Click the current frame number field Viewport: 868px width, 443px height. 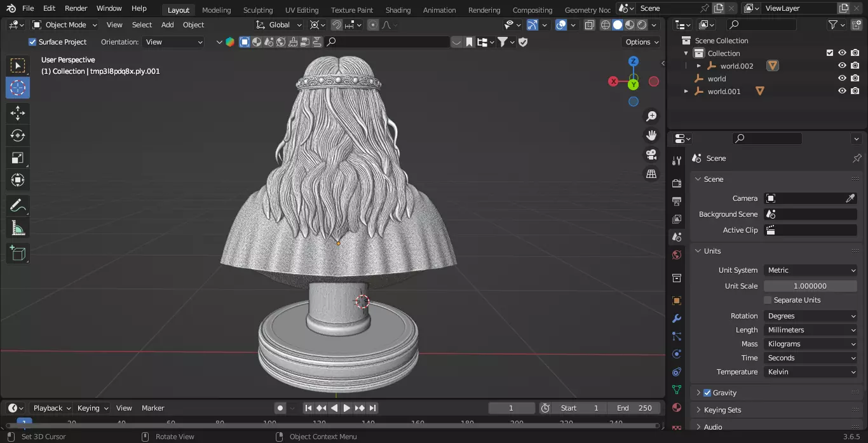[x=512, y=408]
